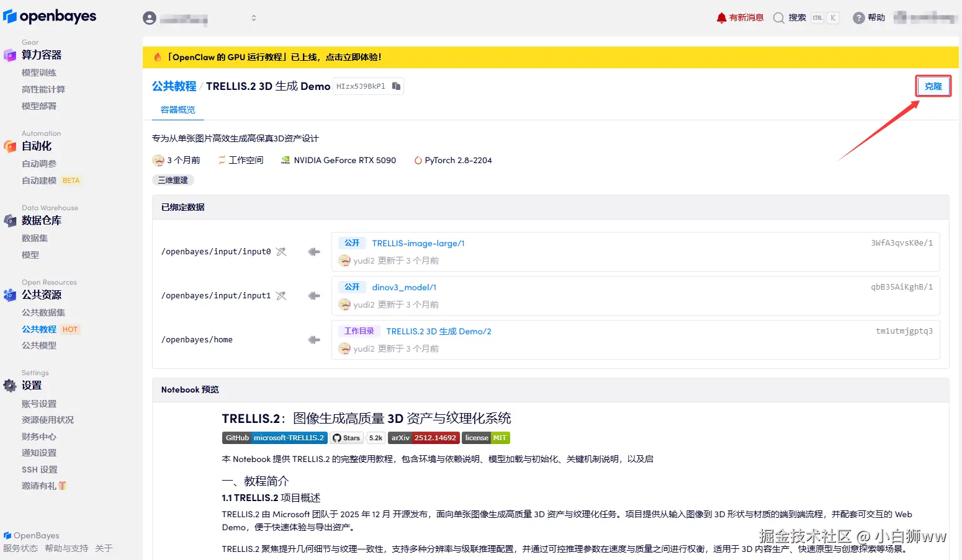Click the OpenBayes footer logo
Screen dimensions: 962x560
click(x=32, y=535)
